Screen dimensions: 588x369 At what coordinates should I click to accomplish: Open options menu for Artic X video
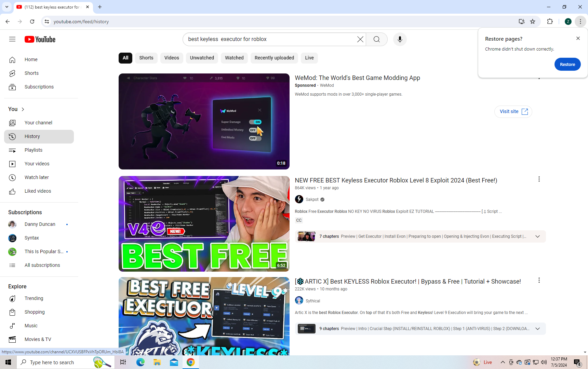[539, 280]
